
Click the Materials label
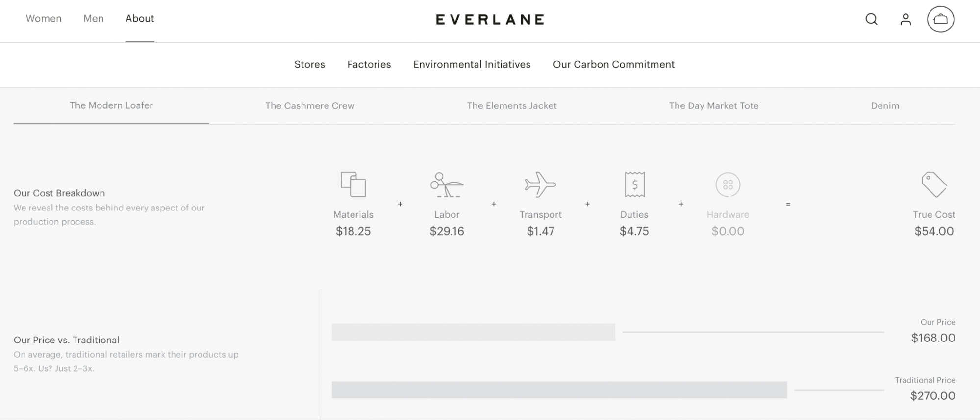pyautogui.click(x=353, y=215)
